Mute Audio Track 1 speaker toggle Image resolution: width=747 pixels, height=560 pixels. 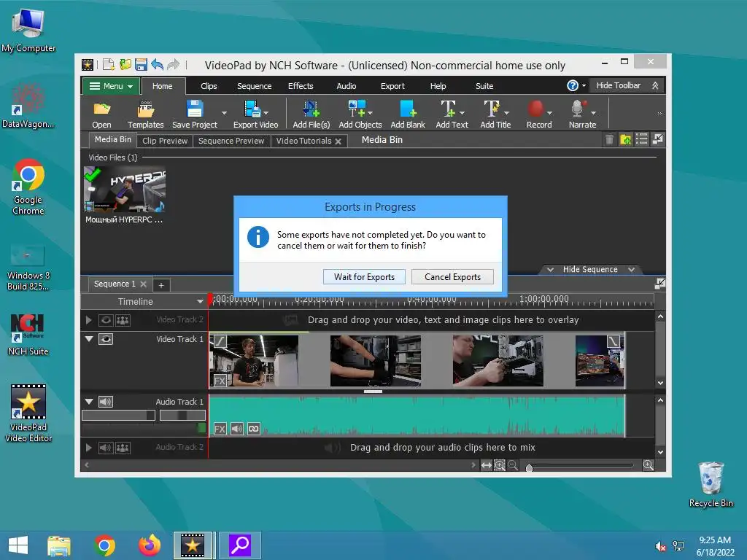coord(106,402)
